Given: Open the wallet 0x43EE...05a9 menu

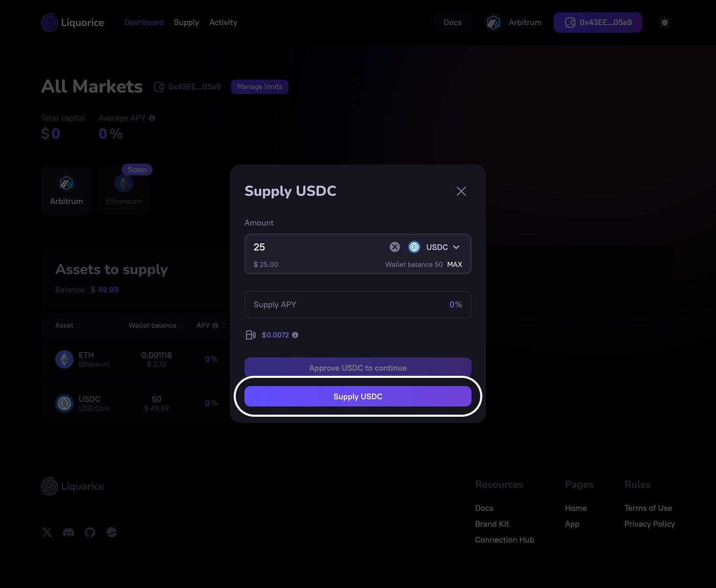Looking at the screenshot, I should point(598,22).
